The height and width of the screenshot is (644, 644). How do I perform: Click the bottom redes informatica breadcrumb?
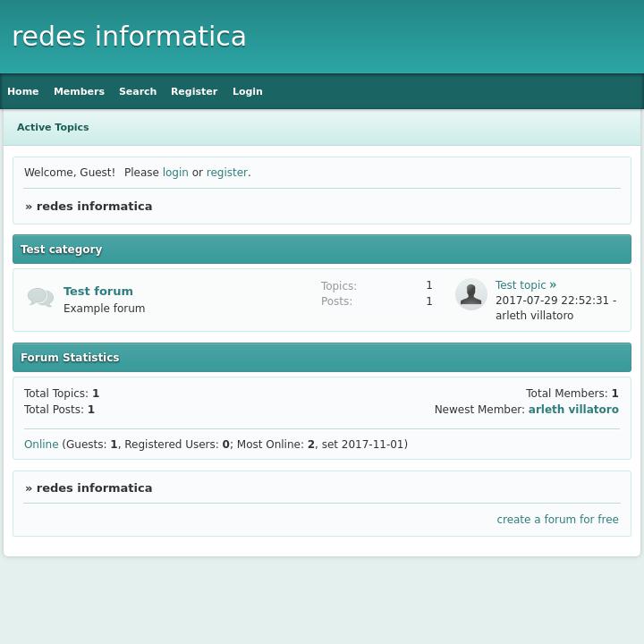(94, 487)
